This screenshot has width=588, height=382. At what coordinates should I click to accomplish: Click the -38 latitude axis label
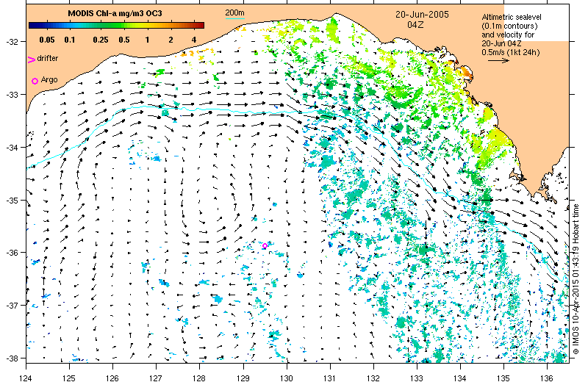tap(11, 358)
